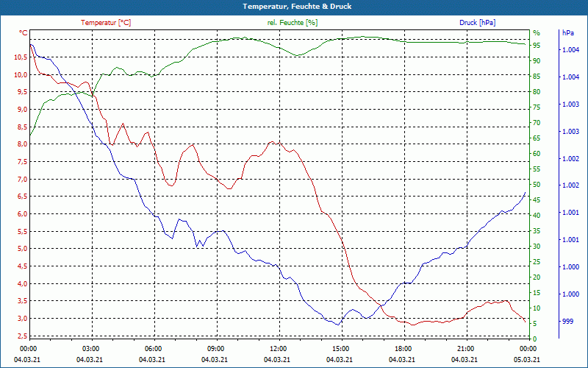The height and width of the screenshot is (368, 588).
Task: Pick the "4,5" temperature axis value
Action: [22, 266]
